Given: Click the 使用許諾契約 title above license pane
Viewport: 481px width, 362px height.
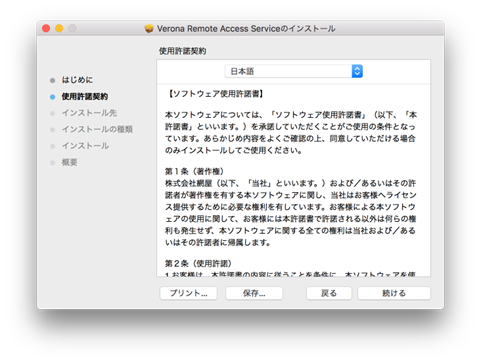Looking at the screenshot, I should tap(182, 51).
